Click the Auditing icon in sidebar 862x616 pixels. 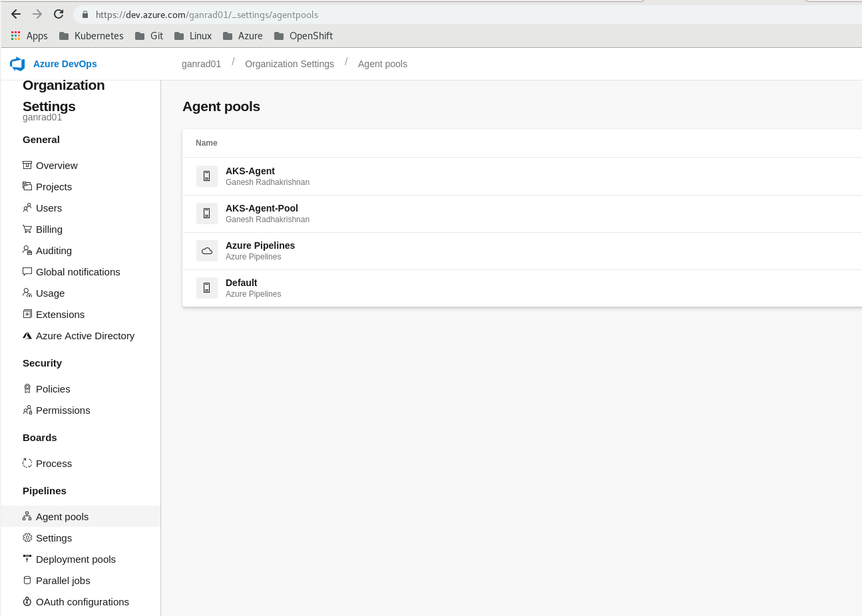(x=27, y=250)
